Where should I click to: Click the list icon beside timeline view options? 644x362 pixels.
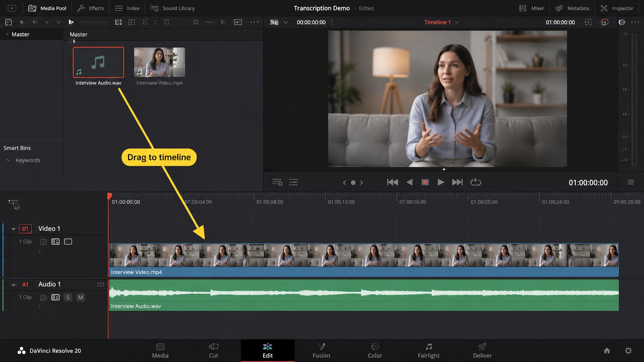[x=293, y=182]
